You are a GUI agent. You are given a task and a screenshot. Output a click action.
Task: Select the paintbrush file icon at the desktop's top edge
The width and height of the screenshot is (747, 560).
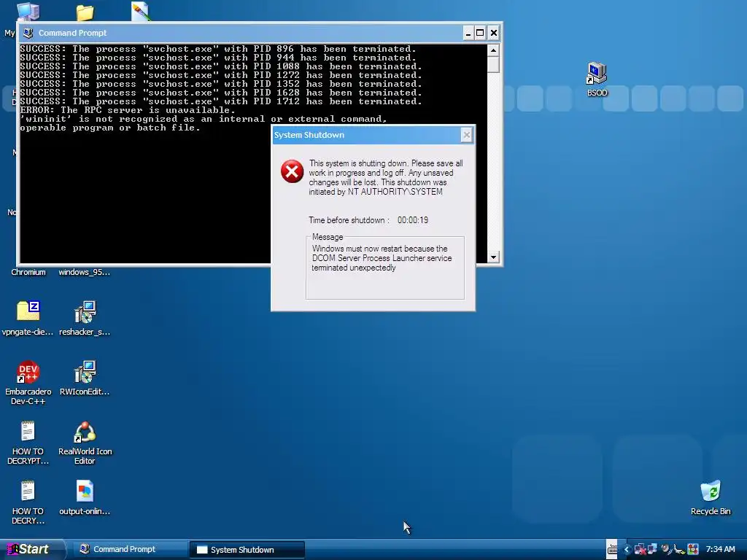[x=141, y=11]
